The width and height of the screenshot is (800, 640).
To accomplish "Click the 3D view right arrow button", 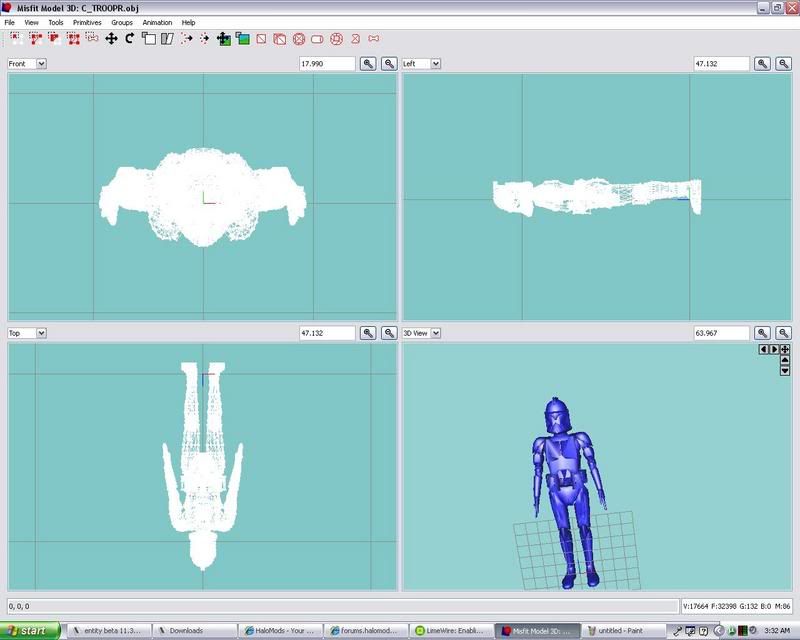I will click(774, 349).
